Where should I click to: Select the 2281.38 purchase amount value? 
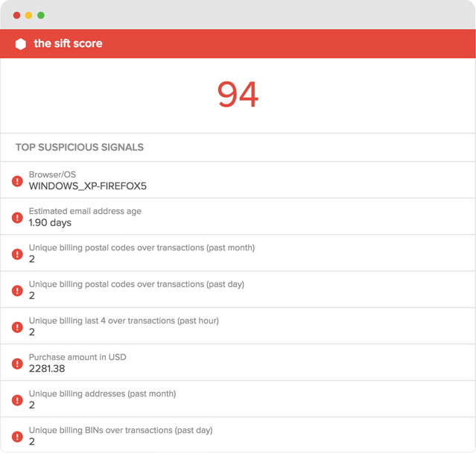[47, 369]
